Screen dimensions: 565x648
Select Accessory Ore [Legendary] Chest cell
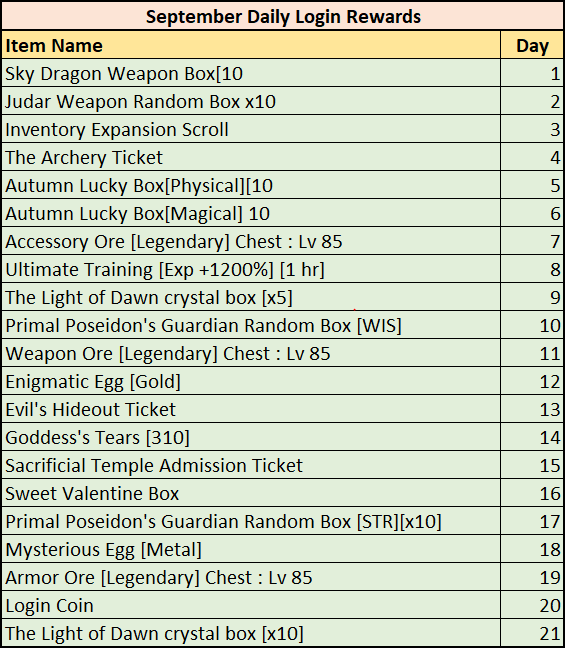tap(251, 241)
